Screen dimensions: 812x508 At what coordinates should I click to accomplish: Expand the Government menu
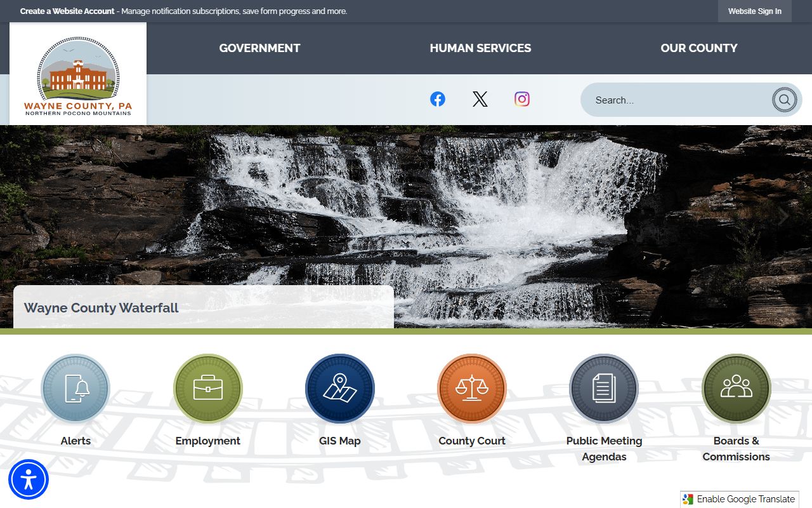[259, 48]
